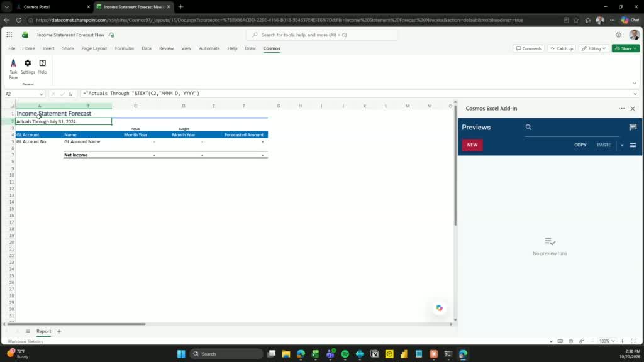Image resolution: width=644 pixels, height=362 pixels.
Task: Click the insert function fx icon
Action: (x=70, y=94)
